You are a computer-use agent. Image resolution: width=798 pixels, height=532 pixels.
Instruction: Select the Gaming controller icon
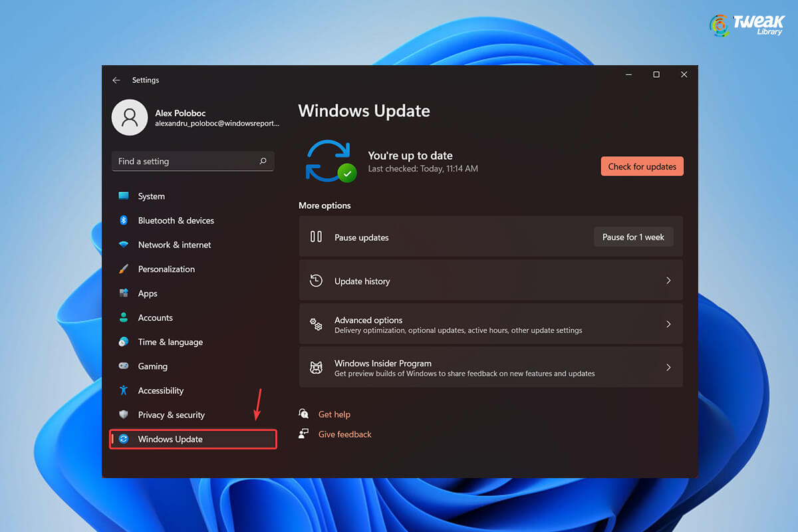(124, 366)
